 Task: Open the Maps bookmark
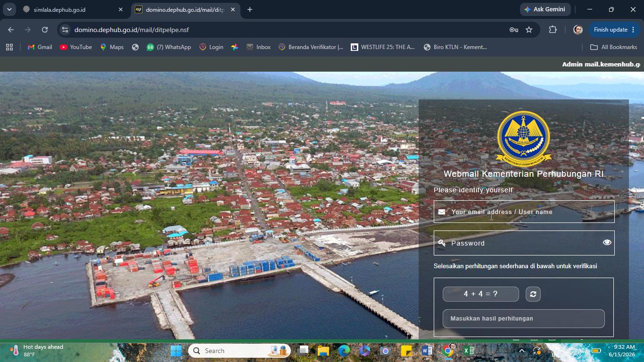[112, 47]
